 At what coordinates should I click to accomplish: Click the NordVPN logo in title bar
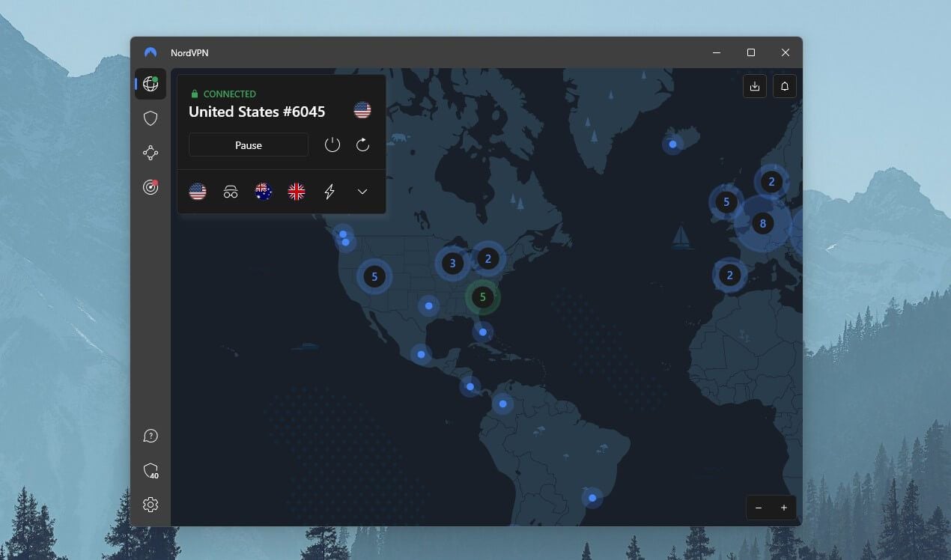pos(151,52)
